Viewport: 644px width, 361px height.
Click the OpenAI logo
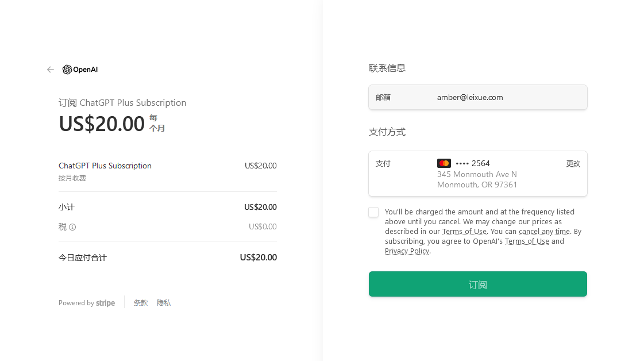point(80,70)
